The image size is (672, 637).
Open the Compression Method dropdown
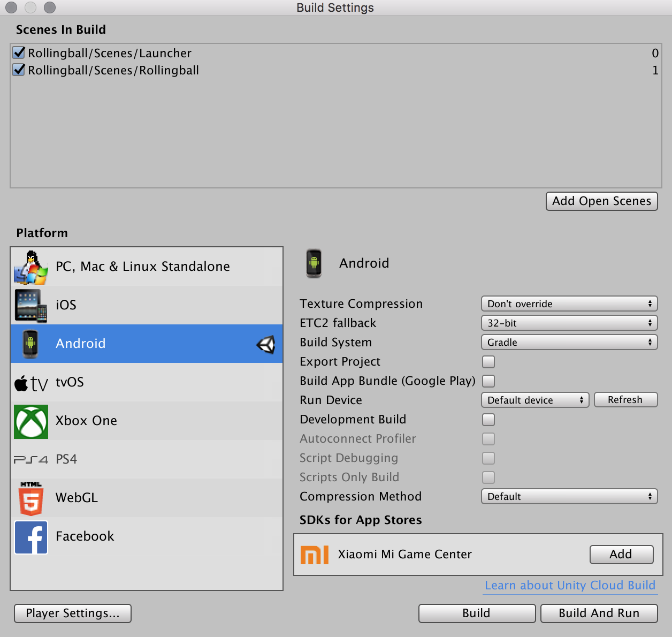(569, 496)
